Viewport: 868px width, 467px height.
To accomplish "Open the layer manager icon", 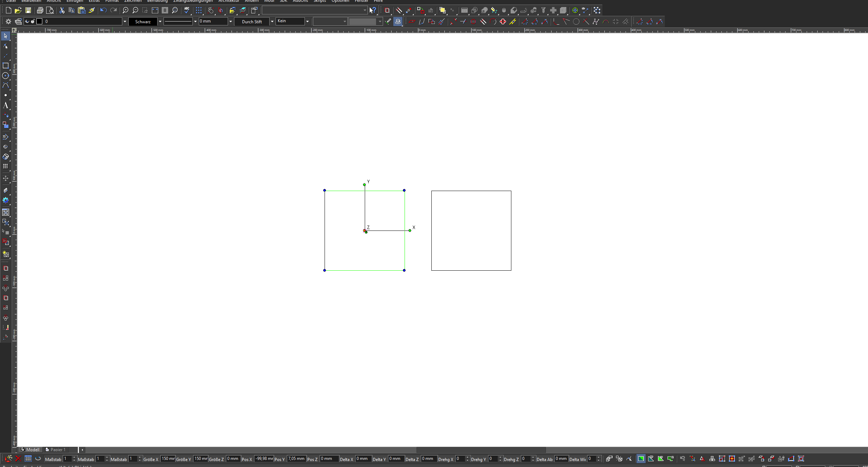I will 18,21.
